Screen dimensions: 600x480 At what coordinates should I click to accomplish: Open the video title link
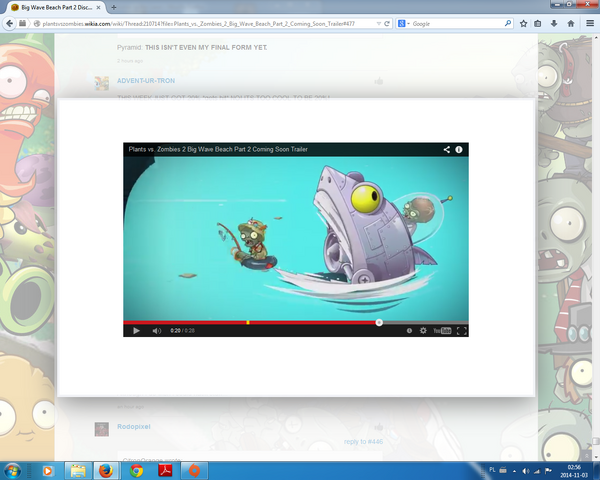(x=218, y=149)
